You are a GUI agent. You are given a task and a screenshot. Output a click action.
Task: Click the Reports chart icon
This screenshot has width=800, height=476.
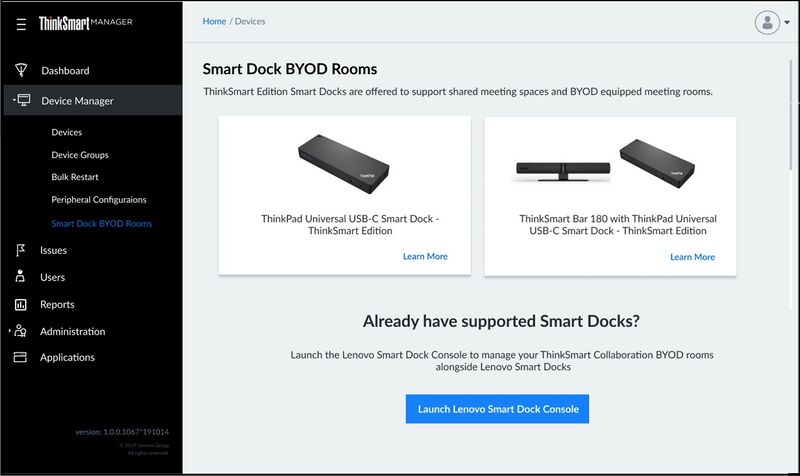[x=20, y=304]
